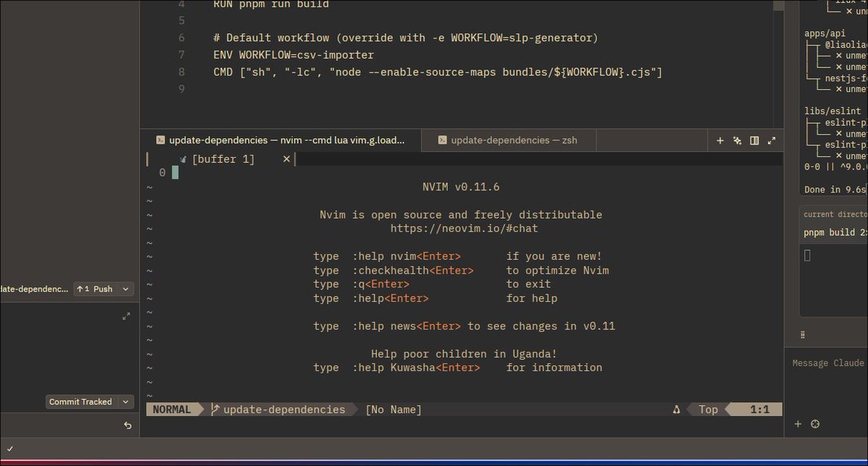Screen dimensions: 868x466
Task: Click the inline assist sparkle icon in terminal panel
Action: tap(737, 140)
